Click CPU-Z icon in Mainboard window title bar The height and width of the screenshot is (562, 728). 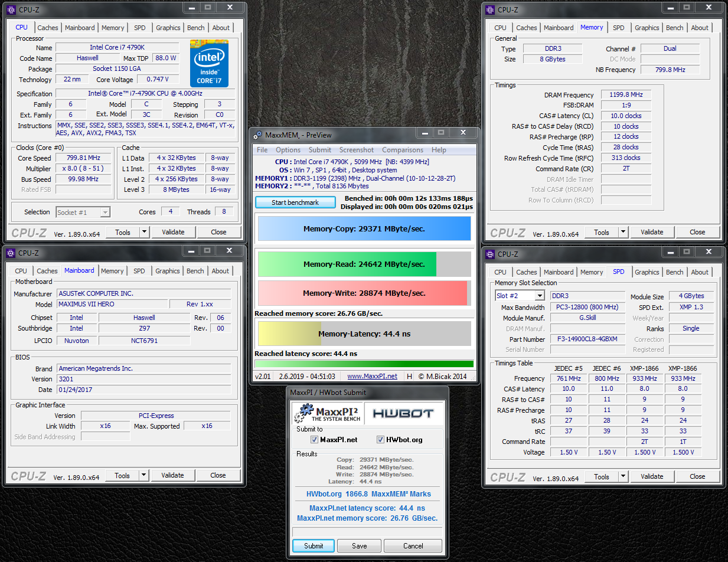11,253
